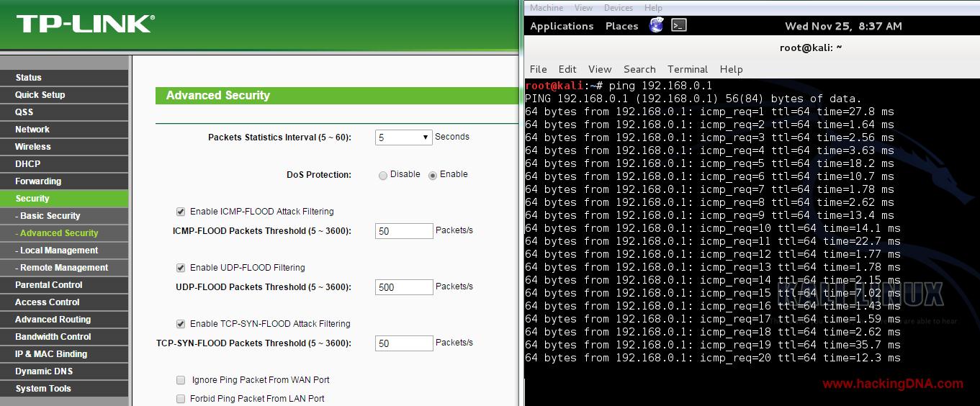Viewport: 980px width, 406px height.
Task: Select the Security sidebar section
Action: [64, 199]
